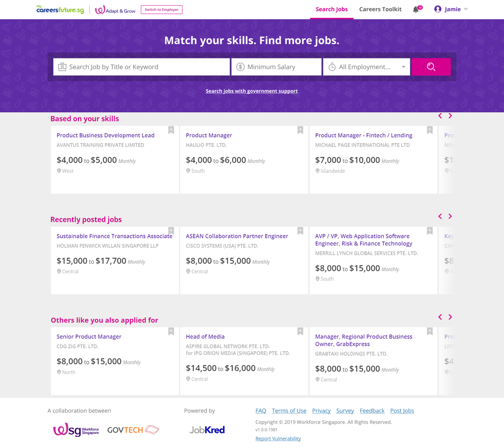Image resolution: width=504 pixels, height=448 pixels.
Task: Bookmark Head of Media job
Action: click(301, 331)
